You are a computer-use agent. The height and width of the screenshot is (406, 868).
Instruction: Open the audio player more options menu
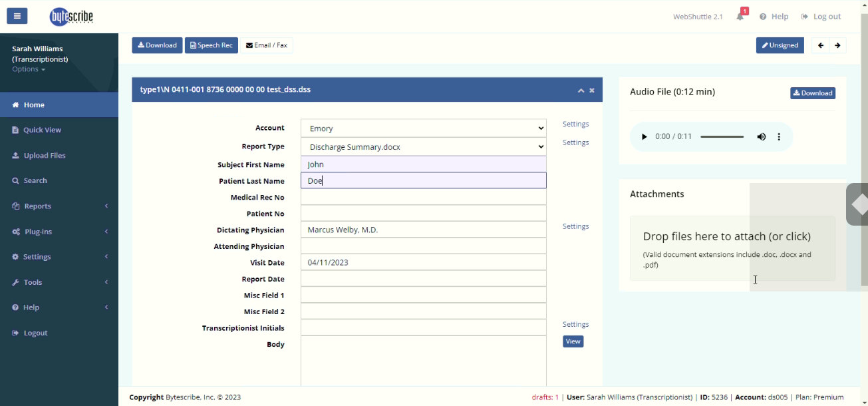pyautogui.click(x=779, y=136)
